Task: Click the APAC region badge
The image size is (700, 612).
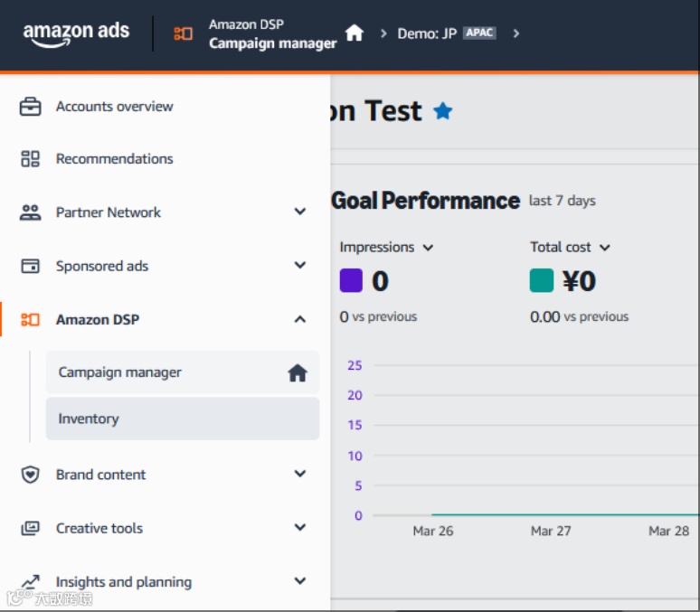Action: (x=479, y=33)
